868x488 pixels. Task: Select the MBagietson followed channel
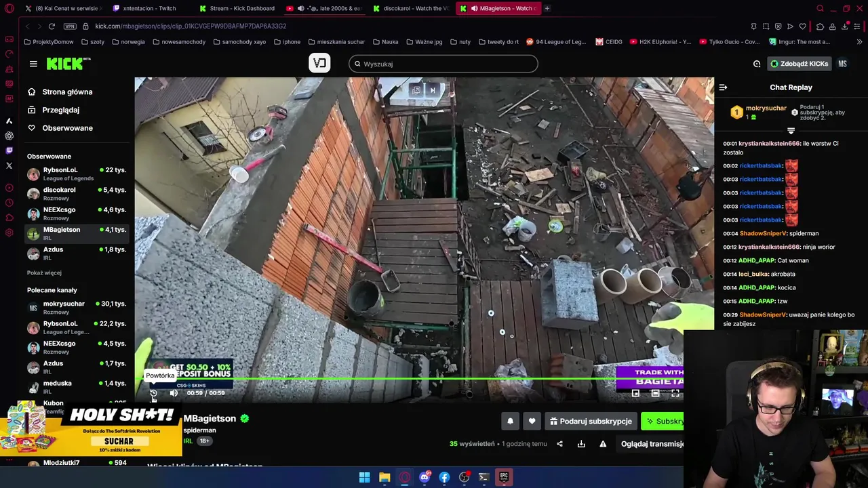coord(76,233)
